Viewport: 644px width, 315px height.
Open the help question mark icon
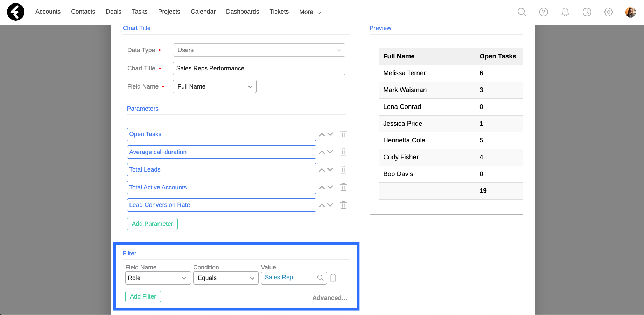544,12
